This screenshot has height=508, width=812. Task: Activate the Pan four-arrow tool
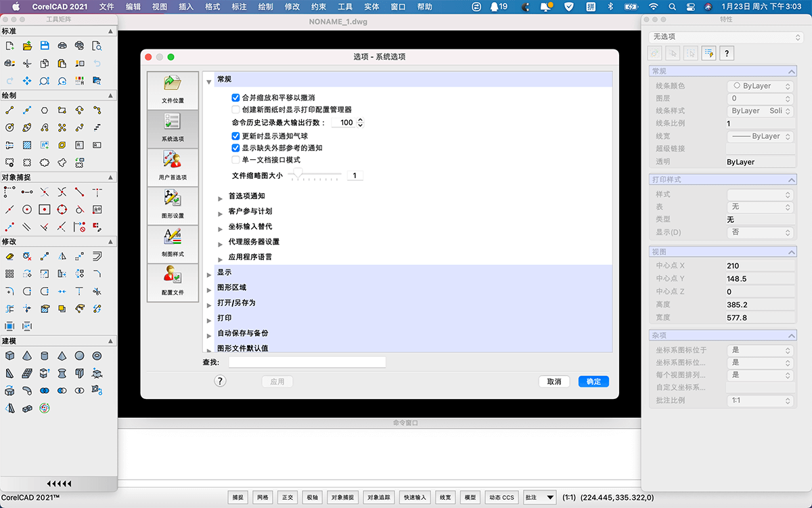27,81
